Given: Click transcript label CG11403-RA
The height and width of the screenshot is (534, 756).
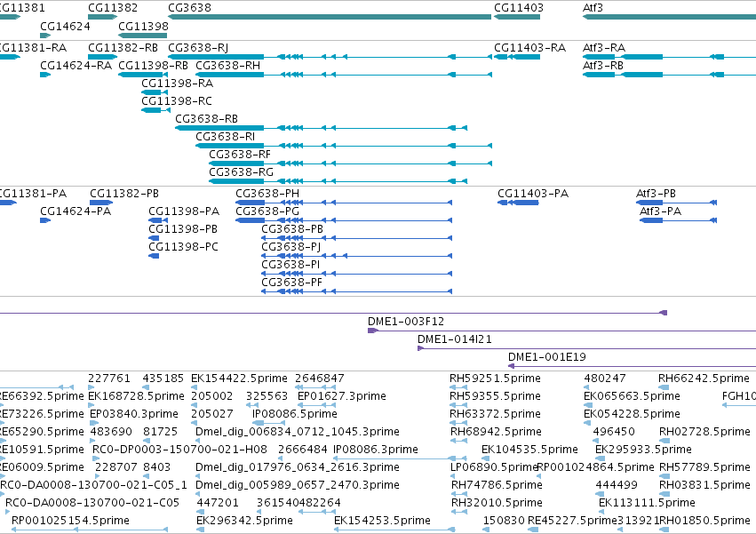Looking at the screenshot, I should tap(529, 48).
